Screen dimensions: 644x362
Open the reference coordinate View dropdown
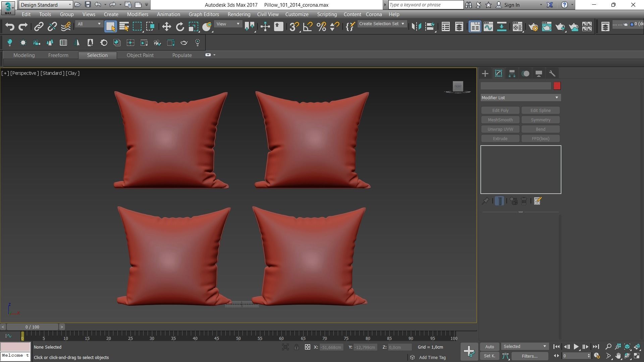coord(228,24)
